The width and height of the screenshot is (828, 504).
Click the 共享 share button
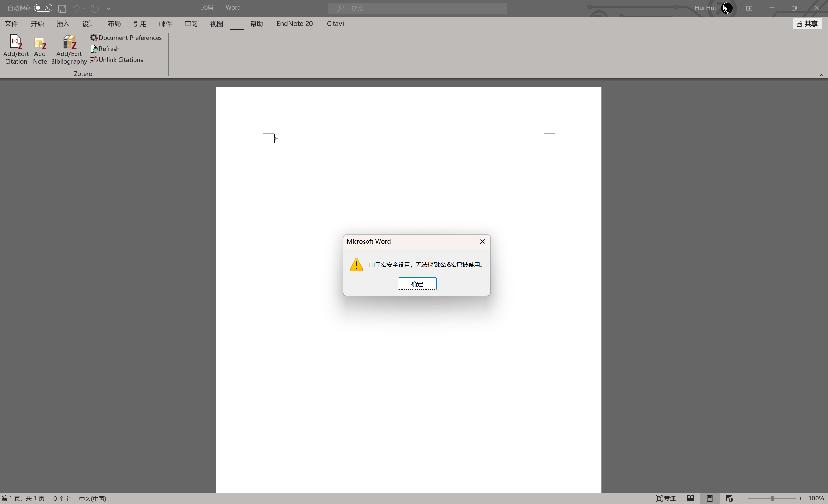click(x=807, y=24)
